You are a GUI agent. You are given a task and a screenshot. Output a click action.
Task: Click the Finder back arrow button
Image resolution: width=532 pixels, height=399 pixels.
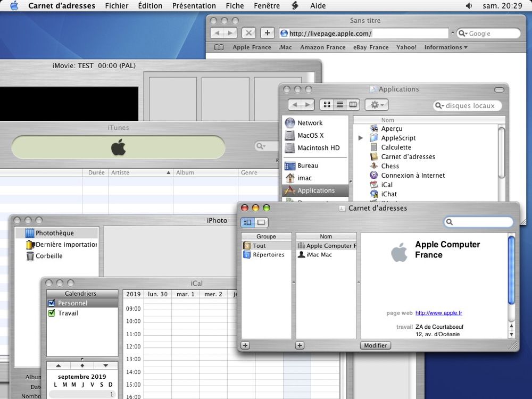pyautogui.click(x=295, y=104)
